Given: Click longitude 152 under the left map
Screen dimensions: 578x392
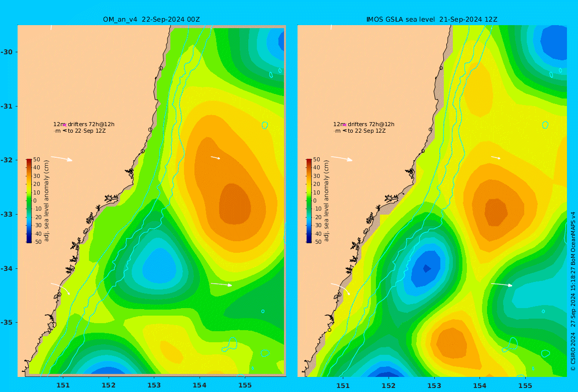Looking at the screenshot, I should (x=109, y=385).
